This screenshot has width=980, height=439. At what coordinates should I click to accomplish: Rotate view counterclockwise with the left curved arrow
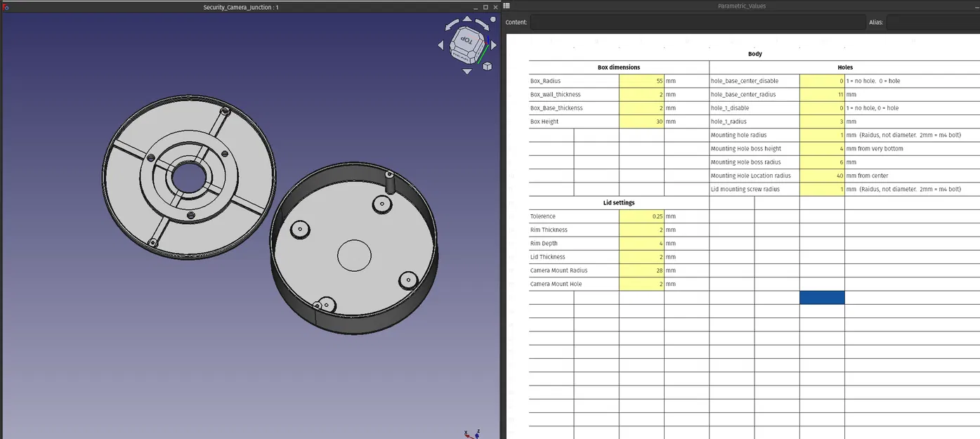click(x=452, y=24)
